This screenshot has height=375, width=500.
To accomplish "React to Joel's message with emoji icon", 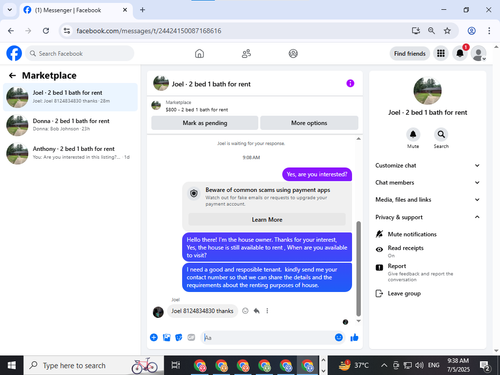I will click(245, 311).
